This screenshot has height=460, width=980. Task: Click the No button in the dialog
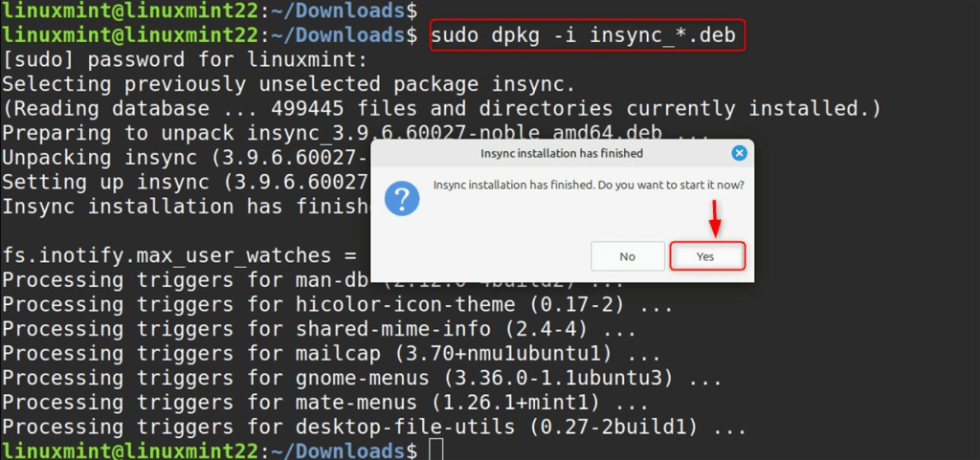627,256
